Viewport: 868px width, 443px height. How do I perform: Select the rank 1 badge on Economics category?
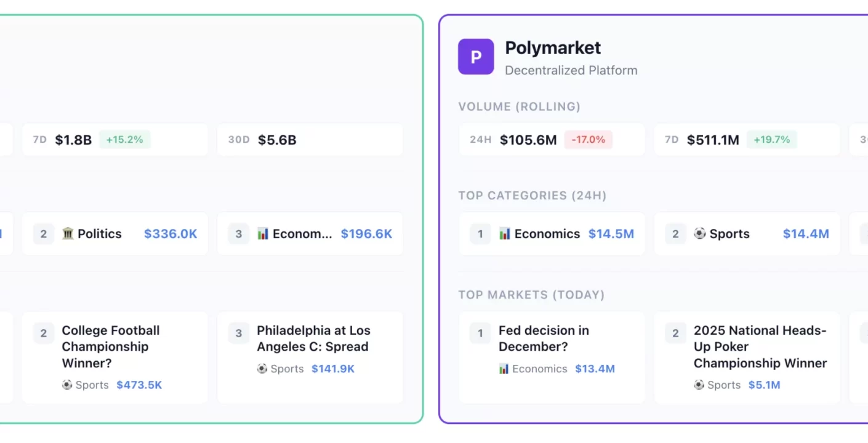pyautogui.click(x=480, y=234)
